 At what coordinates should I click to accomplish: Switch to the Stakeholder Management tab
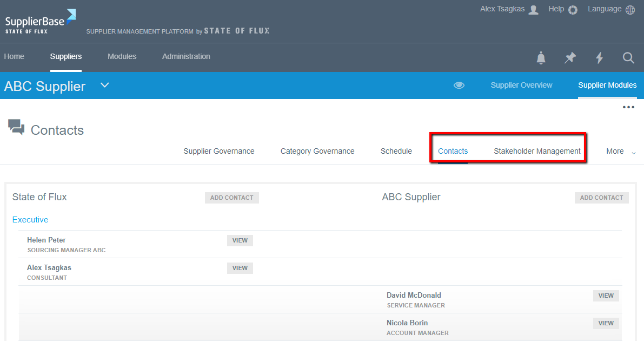pyautogui.click(x=537, y=151)
